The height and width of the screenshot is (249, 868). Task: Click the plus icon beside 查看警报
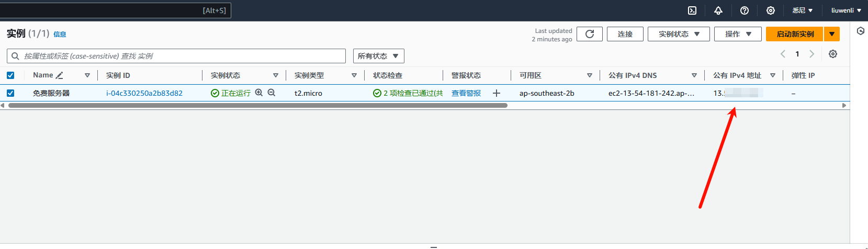pyautogui.click(x=497, y=93)
